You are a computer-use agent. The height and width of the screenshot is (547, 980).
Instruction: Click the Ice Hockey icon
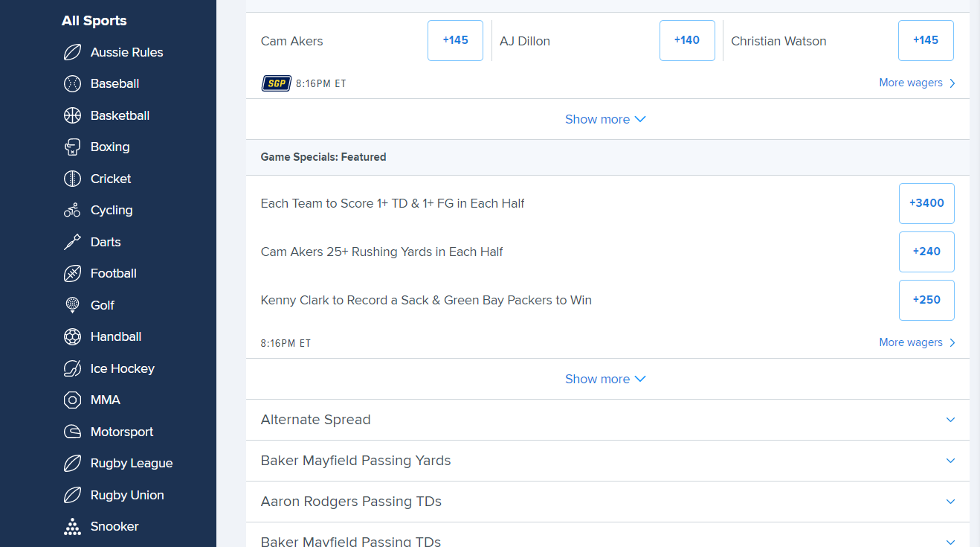[72, 368]
